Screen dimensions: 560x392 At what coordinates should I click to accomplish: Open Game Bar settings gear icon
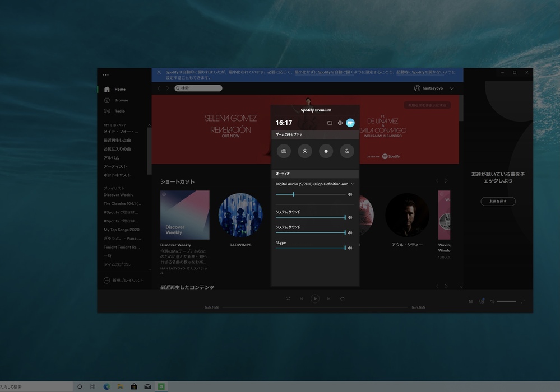coord(340,123)
